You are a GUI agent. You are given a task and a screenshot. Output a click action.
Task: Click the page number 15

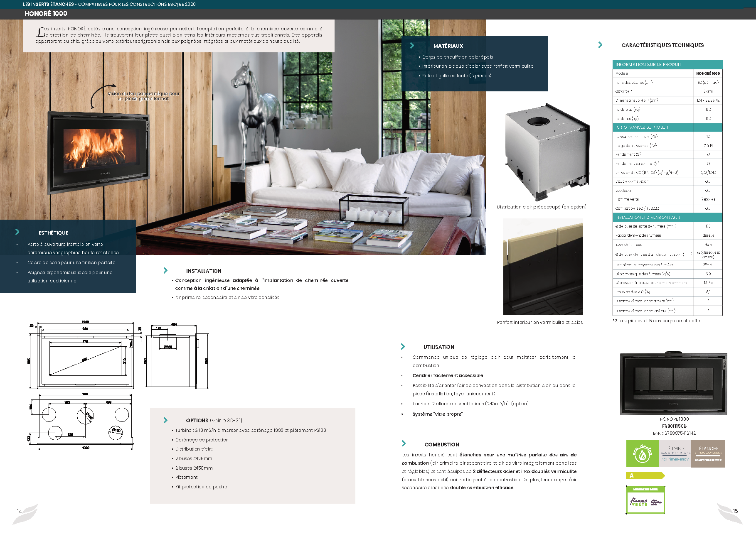[735, 511]
